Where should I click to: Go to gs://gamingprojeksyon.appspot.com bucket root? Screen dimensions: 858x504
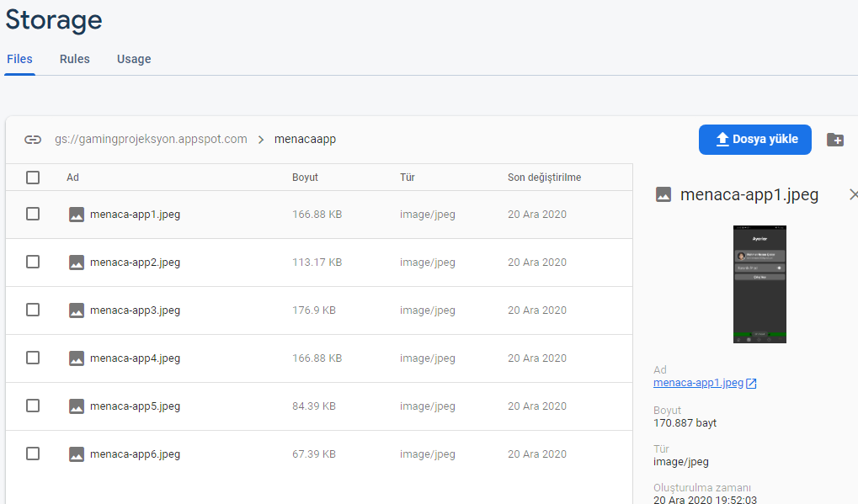tap(151, 140)
